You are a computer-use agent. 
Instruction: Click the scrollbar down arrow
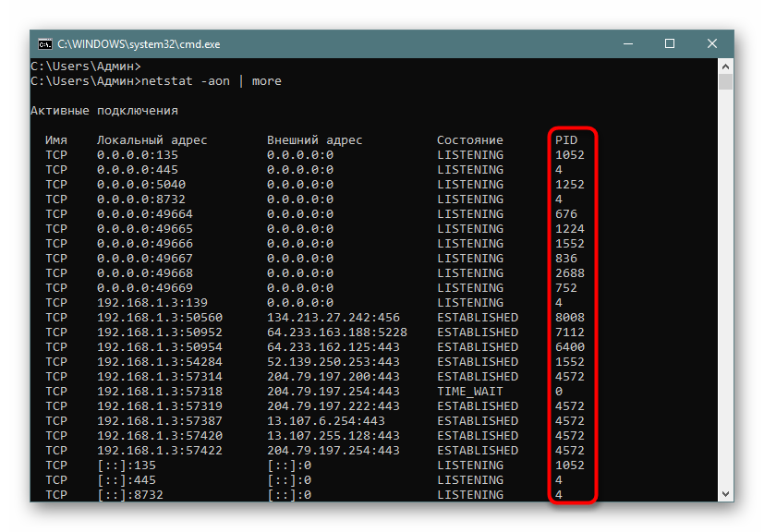[725, 493]
